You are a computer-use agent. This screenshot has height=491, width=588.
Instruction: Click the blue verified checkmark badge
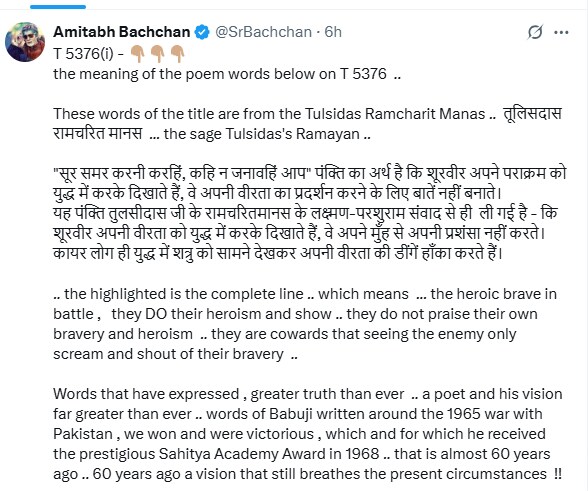pos(202,32)
